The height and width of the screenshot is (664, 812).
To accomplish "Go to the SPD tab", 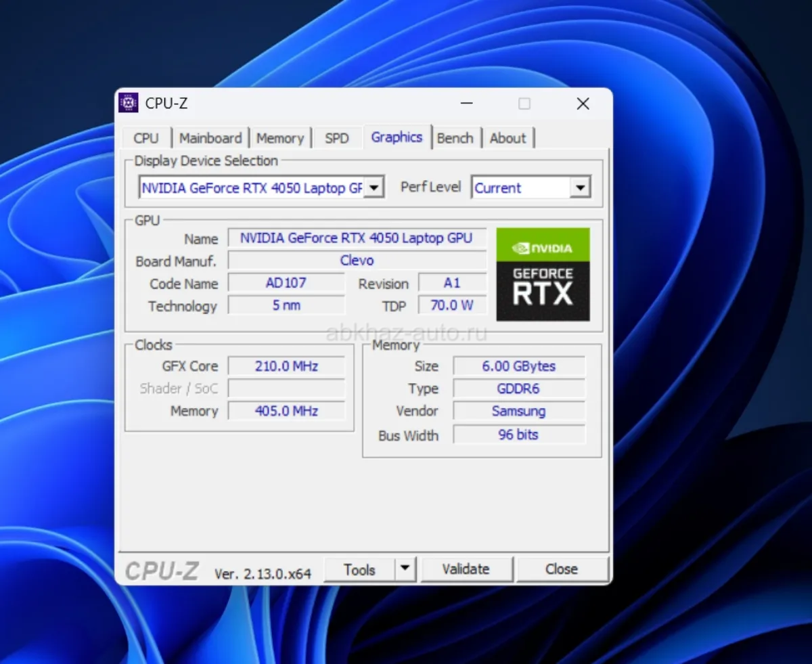I will coord(336,138).
